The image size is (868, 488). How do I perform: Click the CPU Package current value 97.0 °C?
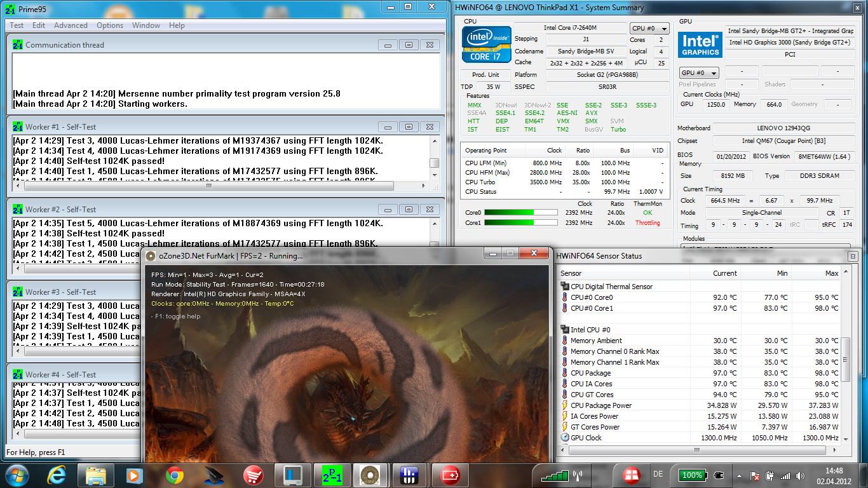[724, 373]
